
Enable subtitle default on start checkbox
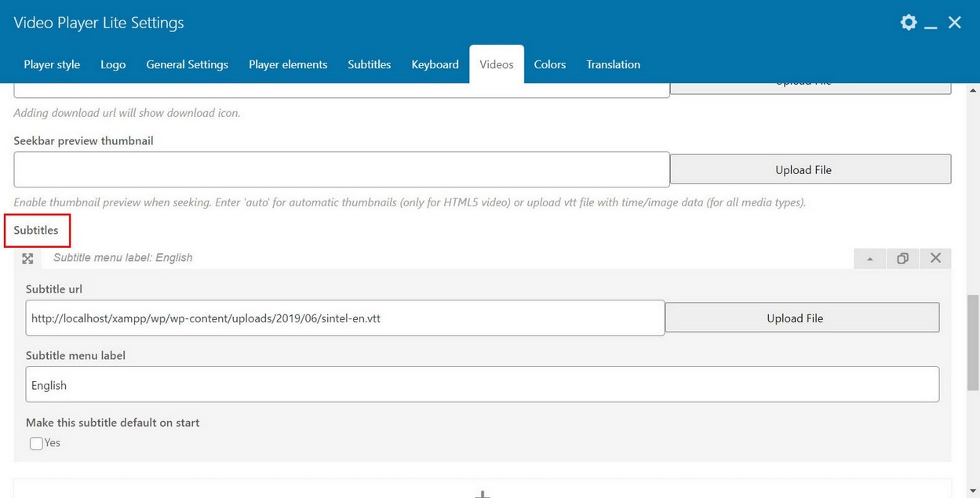click(x=36, y=443)
